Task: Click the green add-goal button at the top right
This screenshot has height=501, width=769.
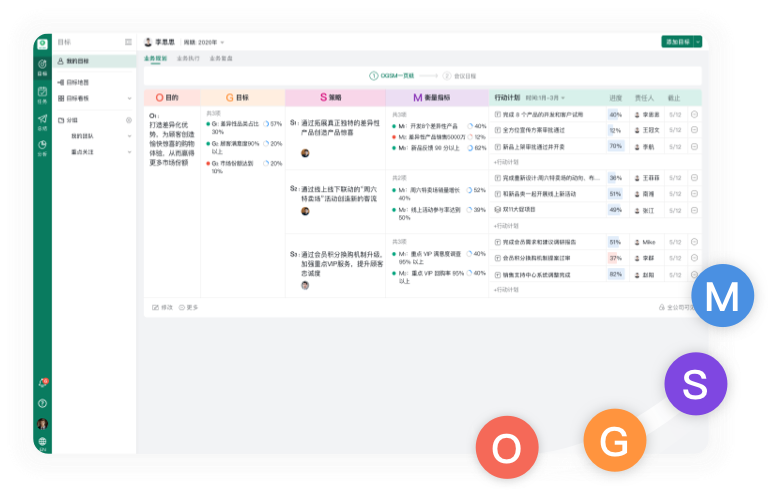Action: (x=678, y=42)
